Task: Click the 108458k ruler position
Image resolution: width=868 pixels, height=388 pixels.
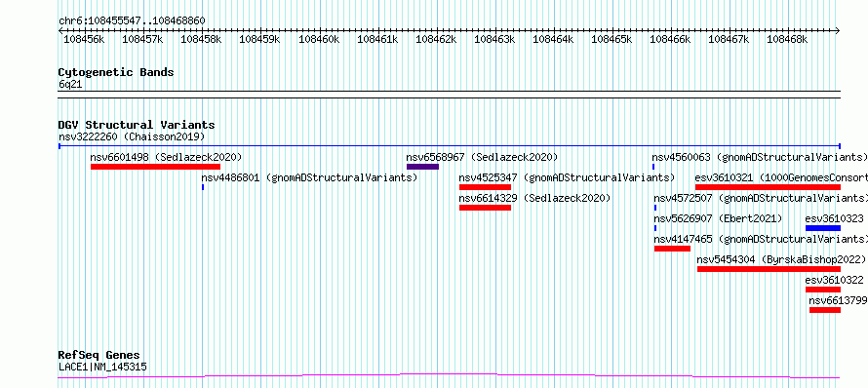Action: coord(201,39)
